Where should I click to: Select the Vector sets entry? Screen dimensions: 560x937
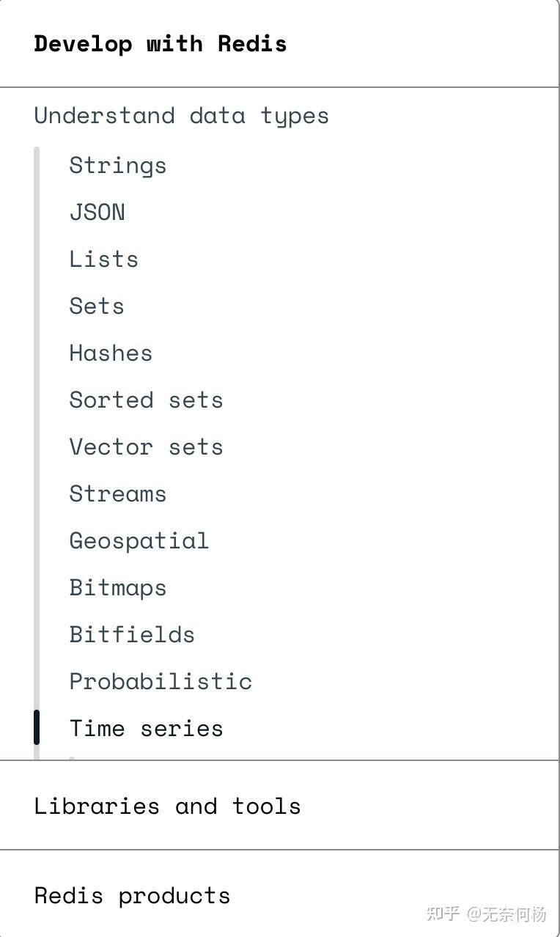[146, 447]
